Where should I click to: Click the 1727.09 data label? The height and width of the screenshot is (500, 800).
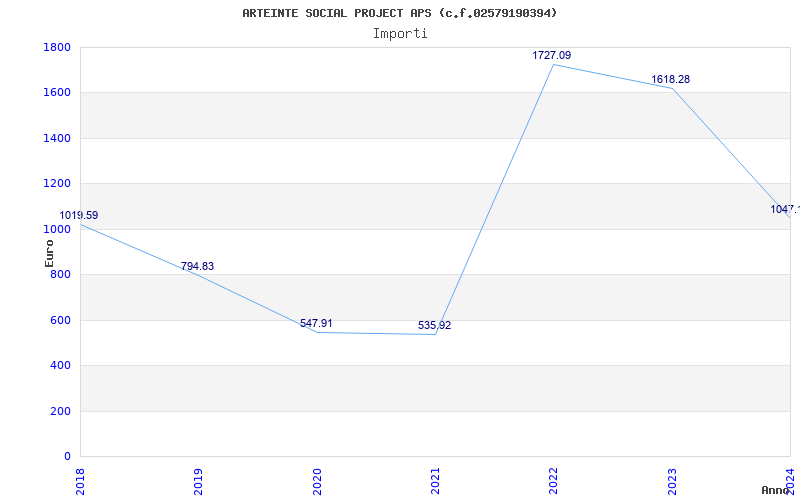(552, 55)
